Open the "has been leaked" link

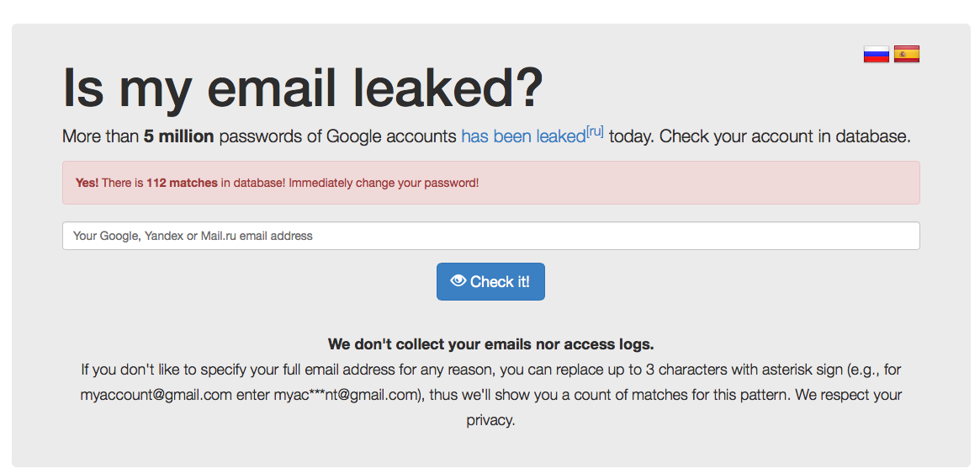(522, 136)
